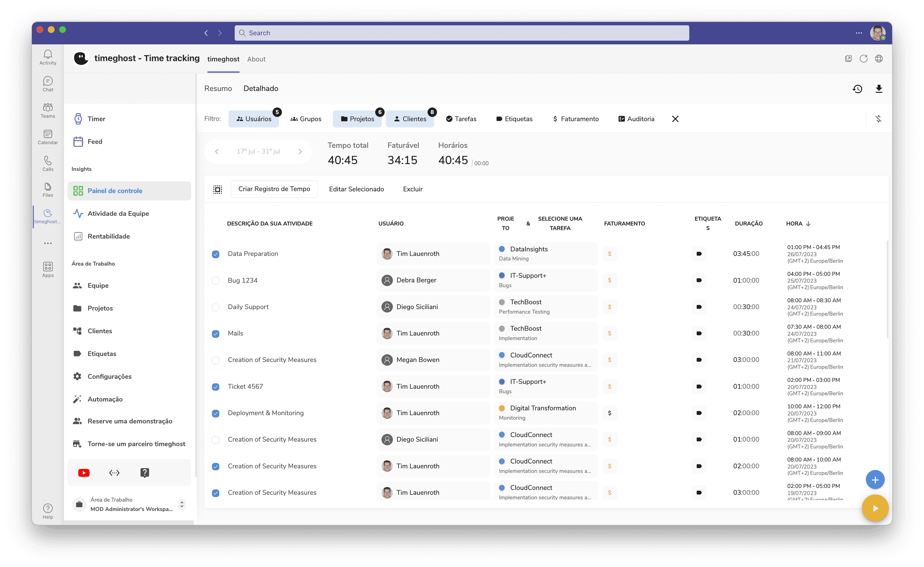Check the Bug 1234 row checkbox
924x567 pixels.
click(x=216, y=280)
